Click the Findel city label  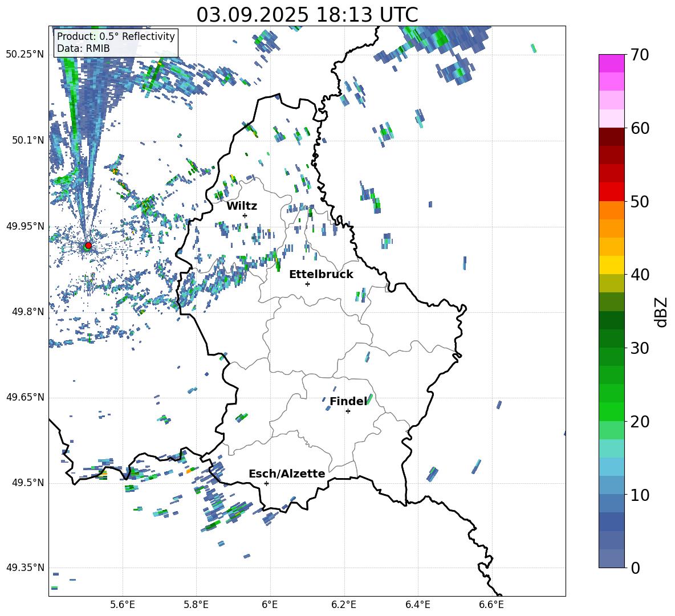pos(348,401)
